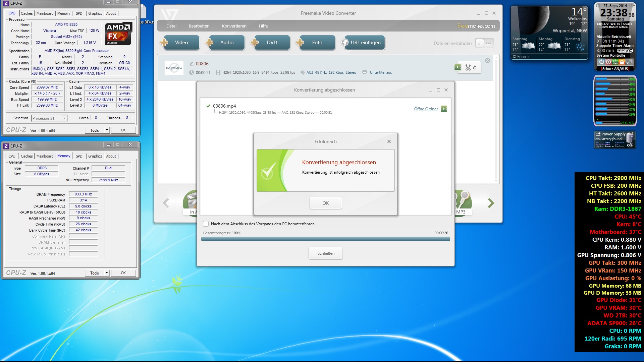Click the lock icon in System Kontrolle gadget
The height and width of the screenshot is (362, 644).
(x=622, y=62)
